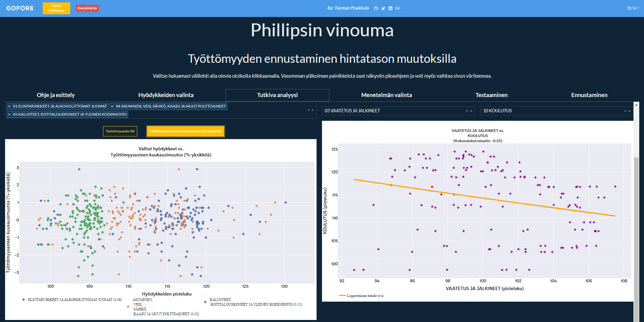This screenshot has width=644, height=322.
Task: Click the Vaihda väriteemaa button
Action: coord(56,8)
